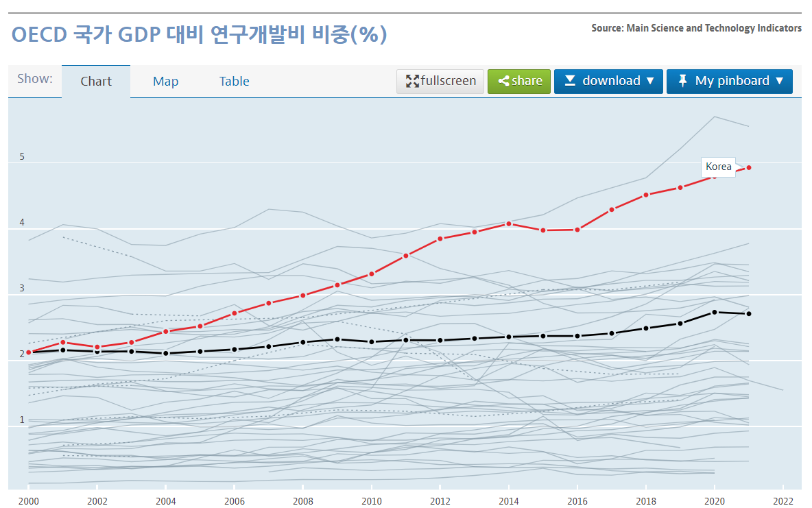Expand the My pinboard dropdown

coord(778,81)
